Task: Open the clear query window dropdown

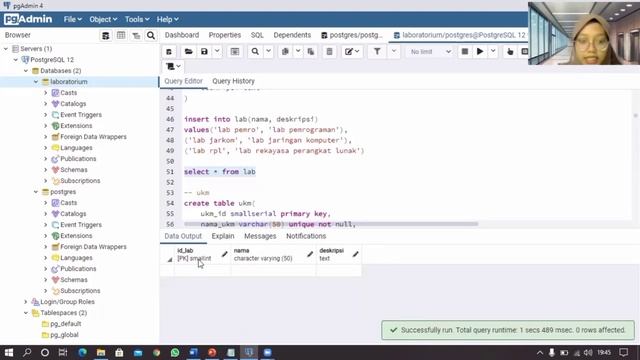Action: coord(173,66)
